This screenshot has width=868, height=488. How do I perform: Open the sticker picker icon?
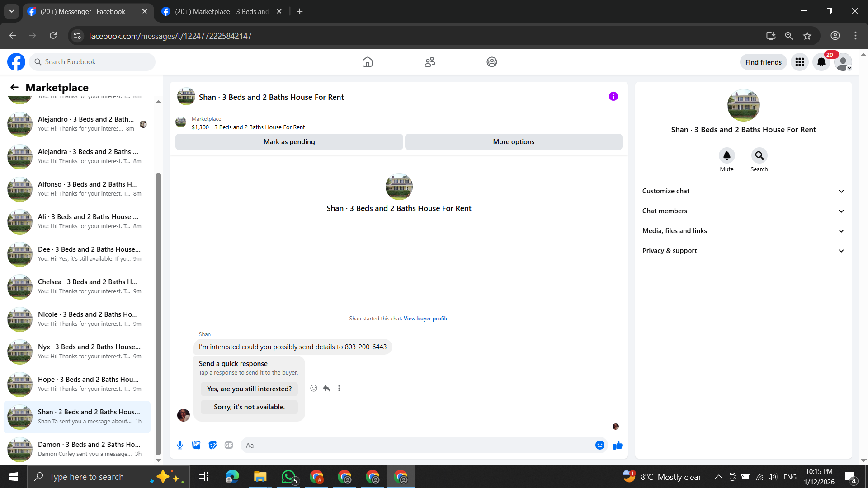212,445
